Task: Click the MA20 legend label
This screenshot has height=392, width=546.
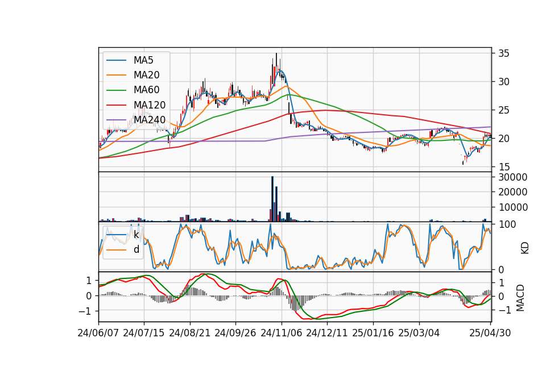Action: [x=146, y=75]
